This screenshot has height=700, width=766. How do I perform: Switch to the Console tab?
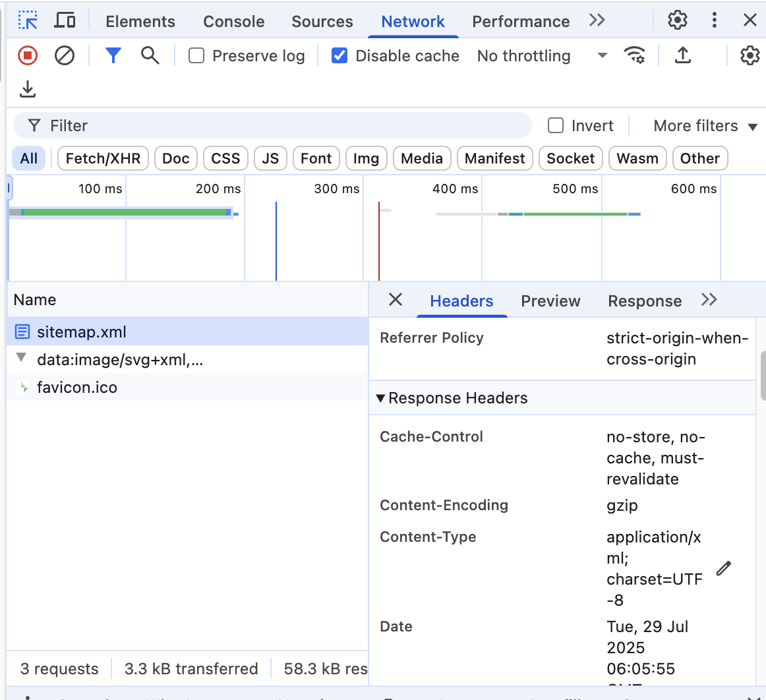[233, 22]
